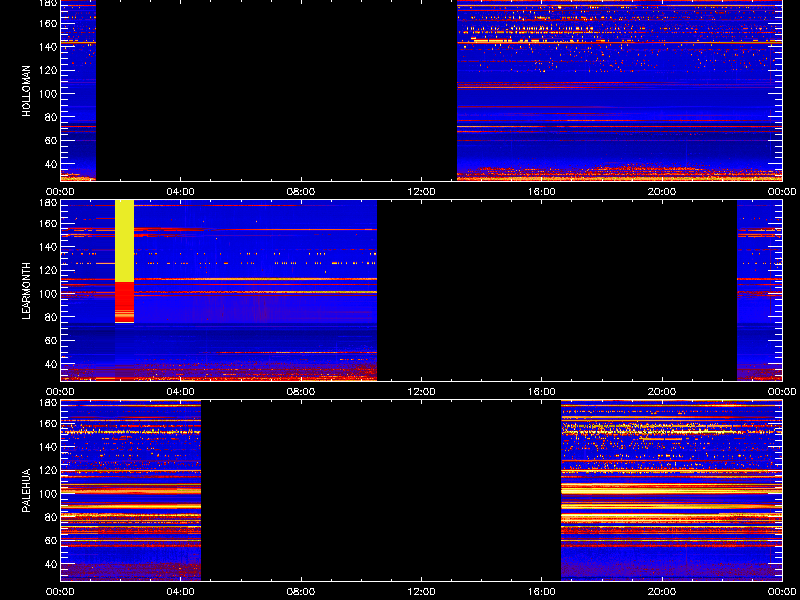Viewport: 800px width, 600px height.
Task: Select the 40 frequency label on Learmonth axis
Action: point(52,364)
